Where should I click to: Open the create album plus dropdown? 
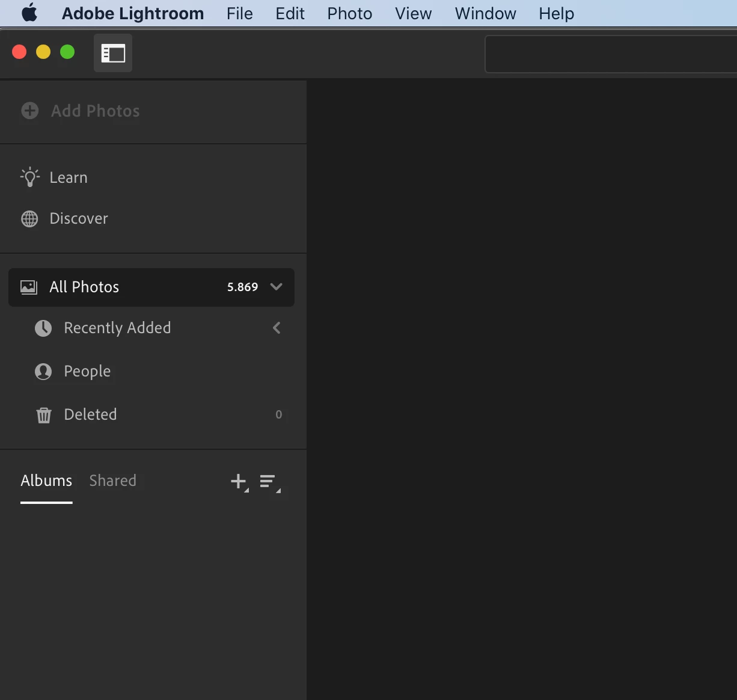tap(239, 482)
